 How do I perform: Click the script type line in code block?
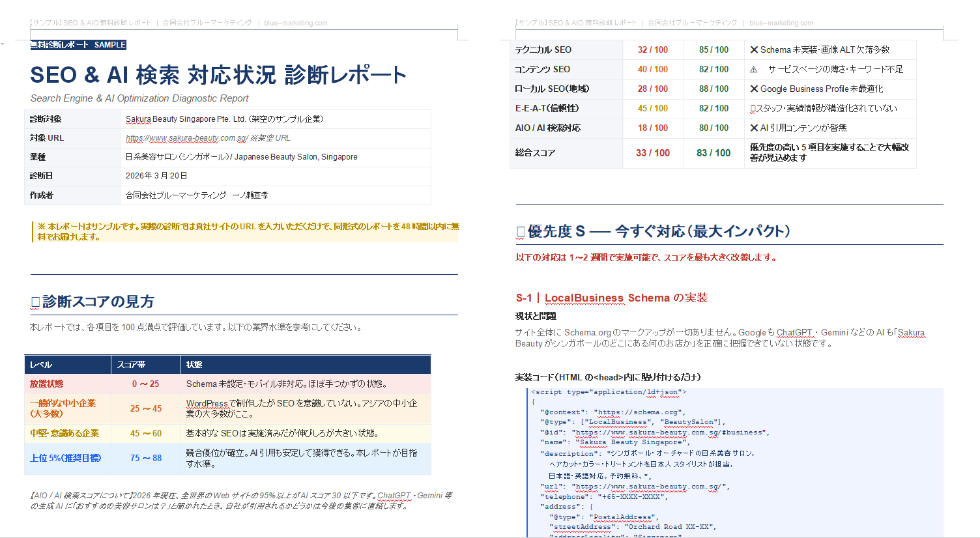click(x=608, y=392)
